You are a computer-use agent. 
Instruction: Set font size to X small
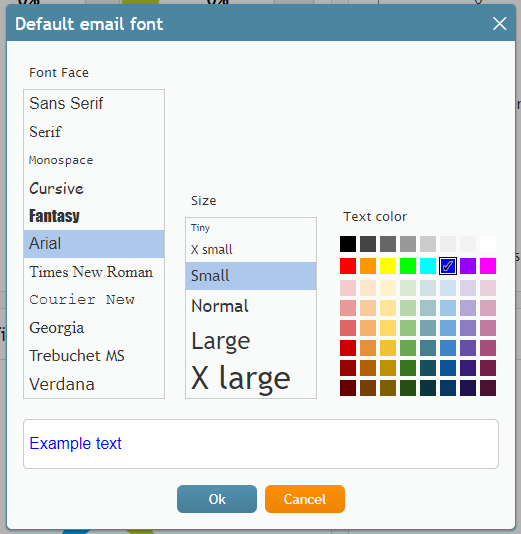coord(251,250)
